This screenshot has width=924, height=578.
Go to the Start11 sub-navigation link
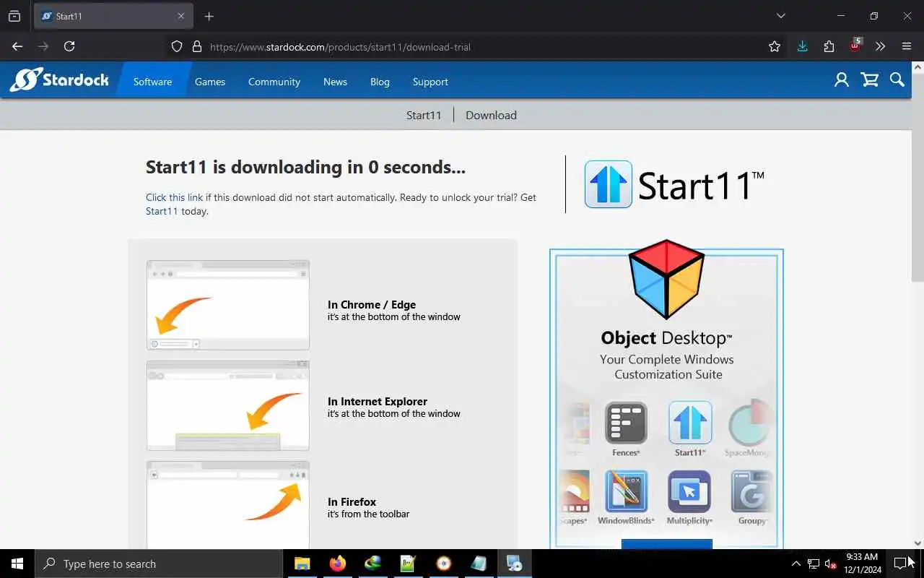(x=424, y=115)
